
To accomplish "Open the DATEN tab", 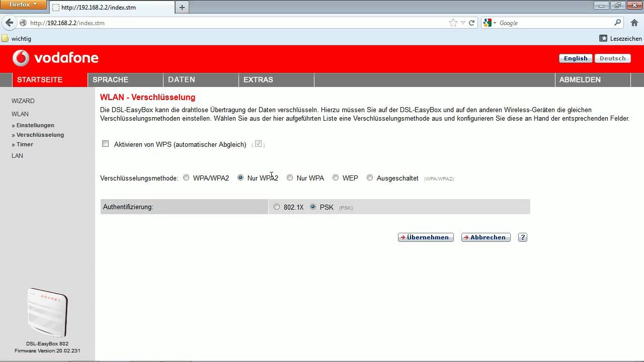I will 201,80.
